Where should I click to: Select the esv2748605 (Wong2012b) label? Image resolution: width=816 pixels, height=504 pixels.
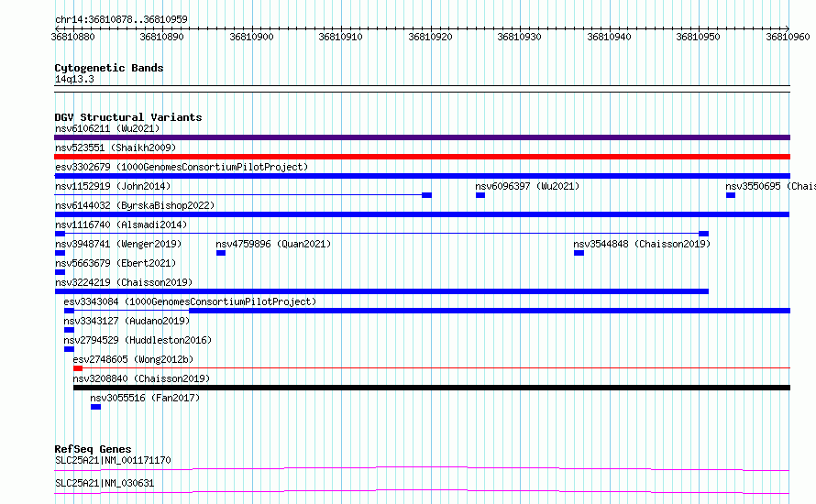133,359
